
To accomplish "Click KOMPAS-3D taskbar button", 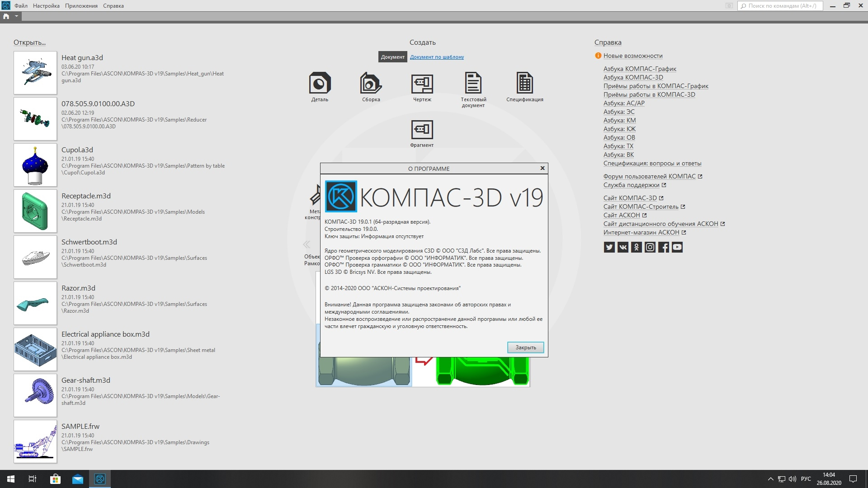I will (100, 479).
